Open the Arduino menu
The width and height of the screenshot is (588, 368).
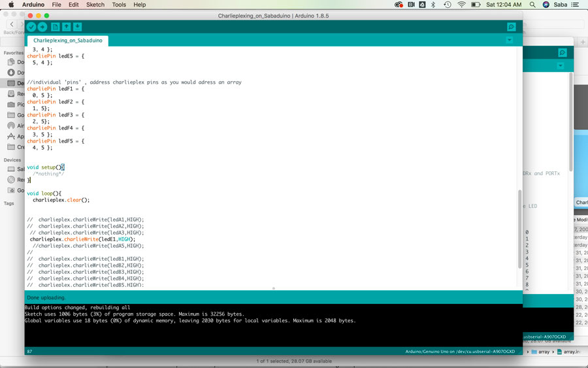[x=33, y=5]
